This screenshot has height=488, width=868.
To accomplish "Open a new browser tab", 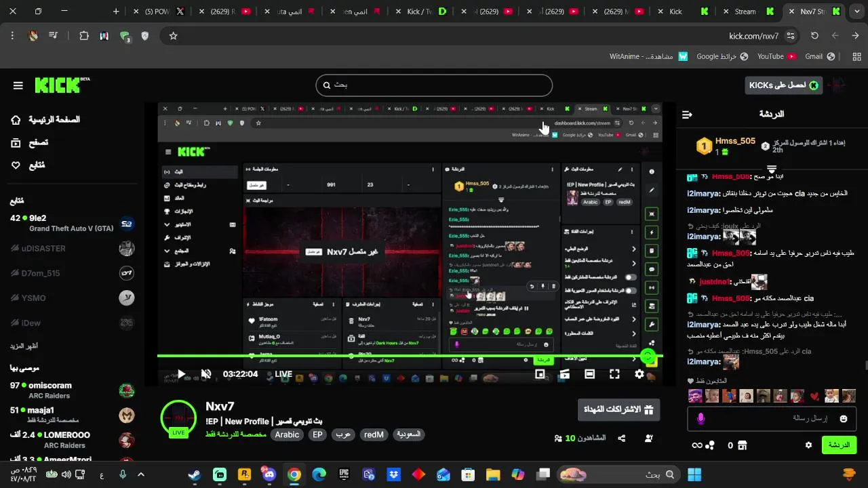I will (116, 12).
